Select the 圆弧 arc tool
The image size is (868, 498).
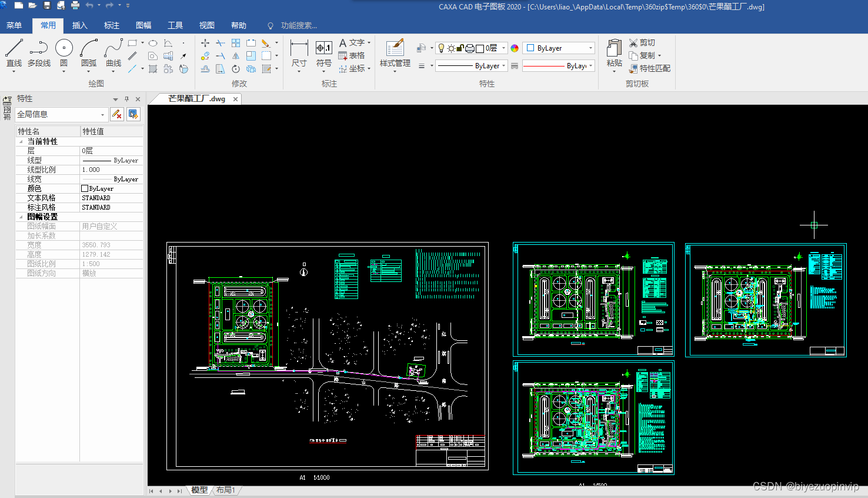click(89, 52)
